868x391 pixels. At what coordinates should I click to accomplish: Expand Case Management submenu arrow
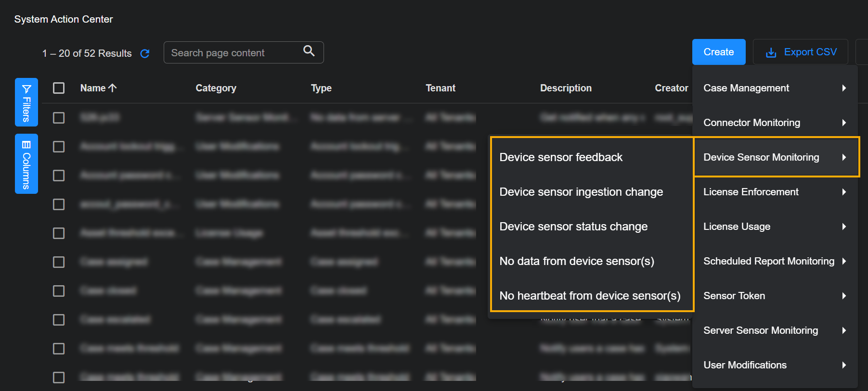[x=844, y=88]
